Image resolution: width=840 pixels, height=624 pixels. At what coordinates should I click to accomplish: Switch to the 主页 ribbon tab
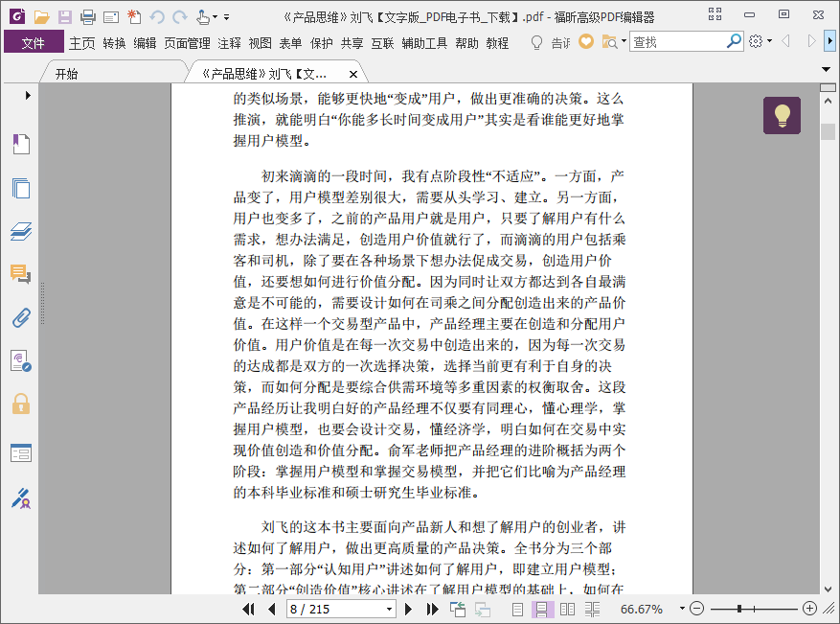coord(82,43)
